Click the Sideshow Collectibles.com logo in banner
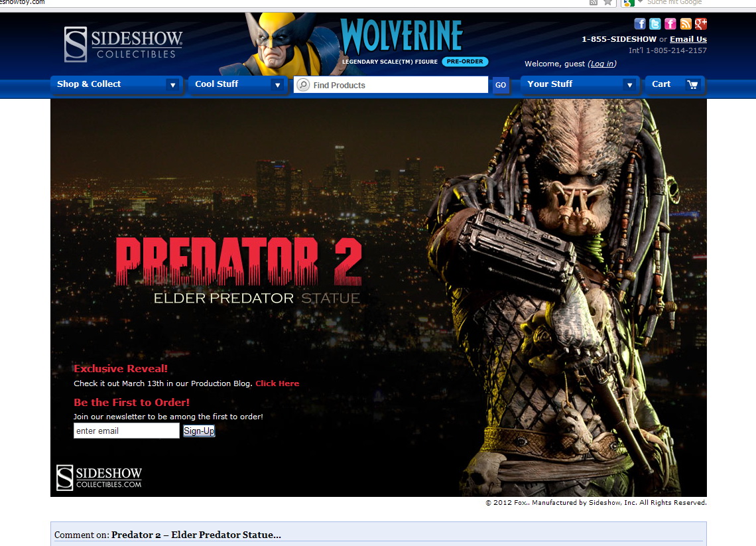 (99, 478)
